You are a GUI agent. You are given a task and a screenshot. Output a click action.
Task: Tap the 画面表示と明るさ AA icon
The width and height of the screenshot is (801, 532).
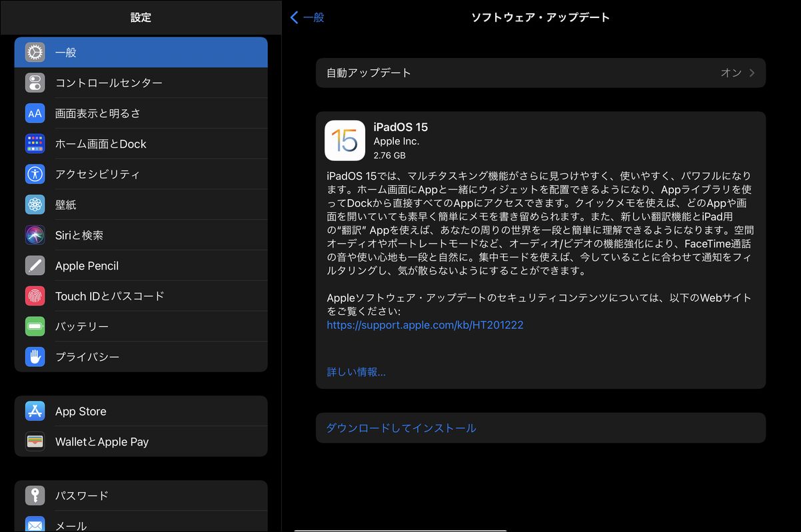pyautogui.click(x=35, y=113)
